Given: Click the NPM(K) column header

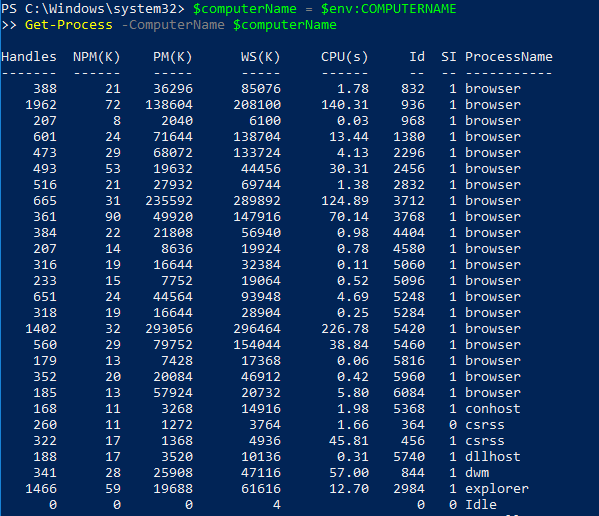Looking at the screenshot, I should coord(97,57).
